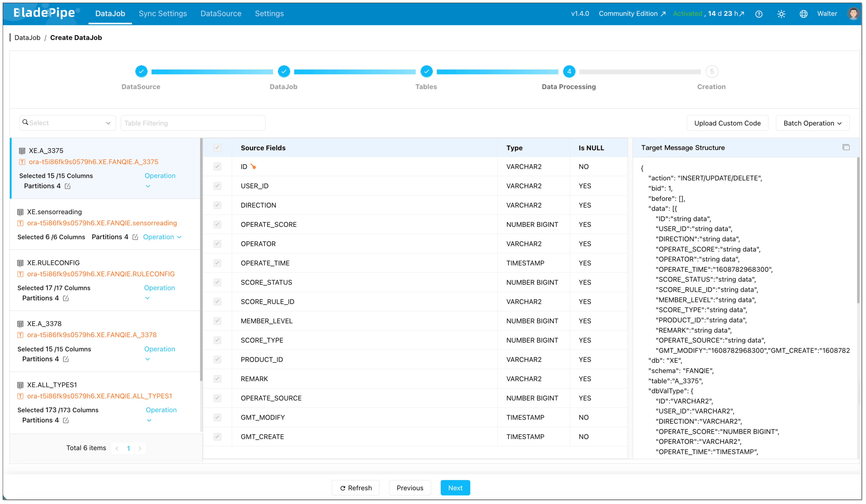
Task: Open Walter's profile avatar
Action: click(x=854, y=14)
